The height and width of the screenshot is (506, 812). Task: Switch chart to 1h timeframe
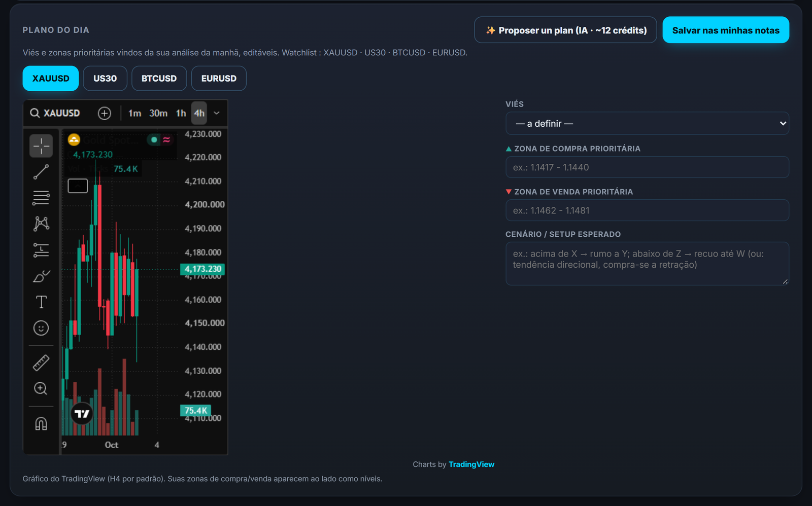click(x=181, y=113)
